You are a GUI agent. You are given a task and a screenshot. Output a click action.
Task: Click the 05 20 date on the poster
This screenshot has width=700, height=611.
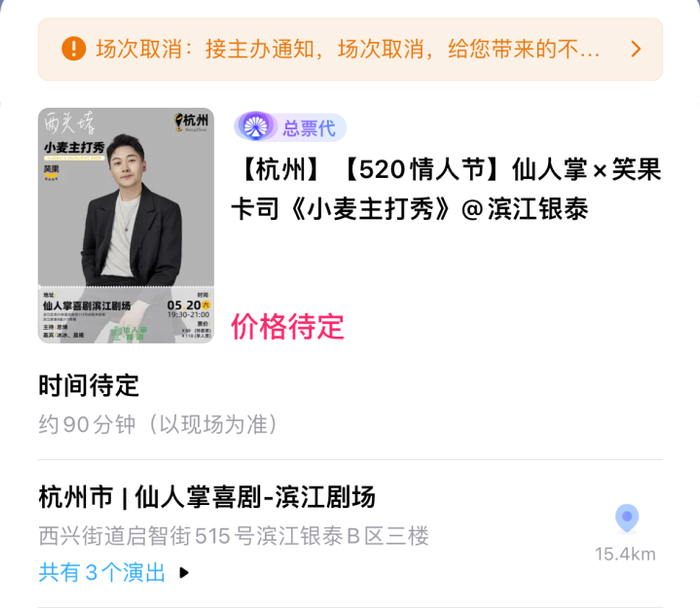pos(186,306)
